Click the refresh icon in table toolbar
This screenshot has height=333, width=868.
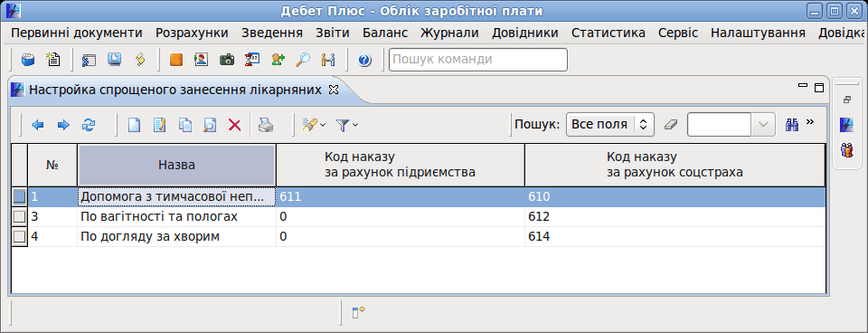[x=89, y=125]
